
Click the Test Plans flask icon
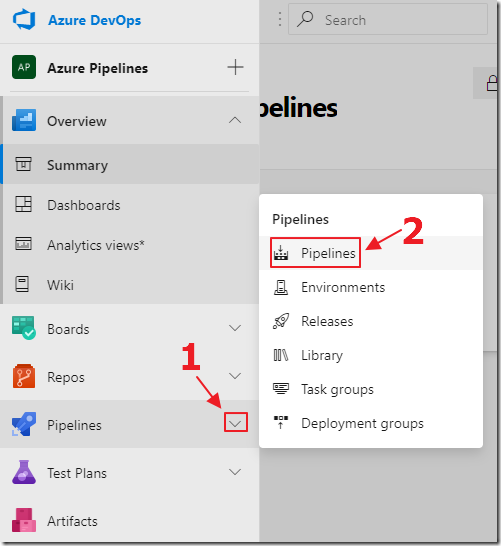24,472
